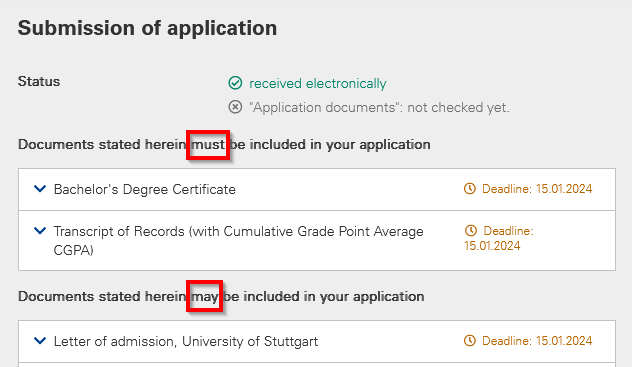Expand the Bachelor's Degree Certificate chevron
The image size is (632, 367).
point(40,188)
